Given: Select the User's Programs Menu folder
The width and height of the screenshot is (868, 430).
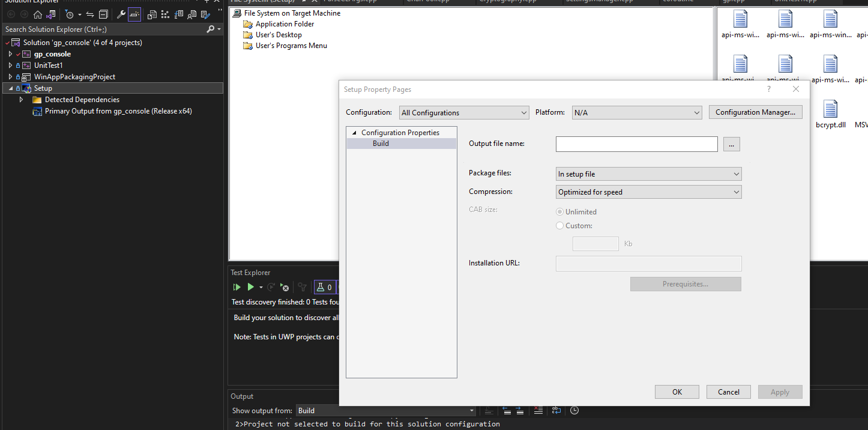Looking at the screenshot, I should click(291, 46).
